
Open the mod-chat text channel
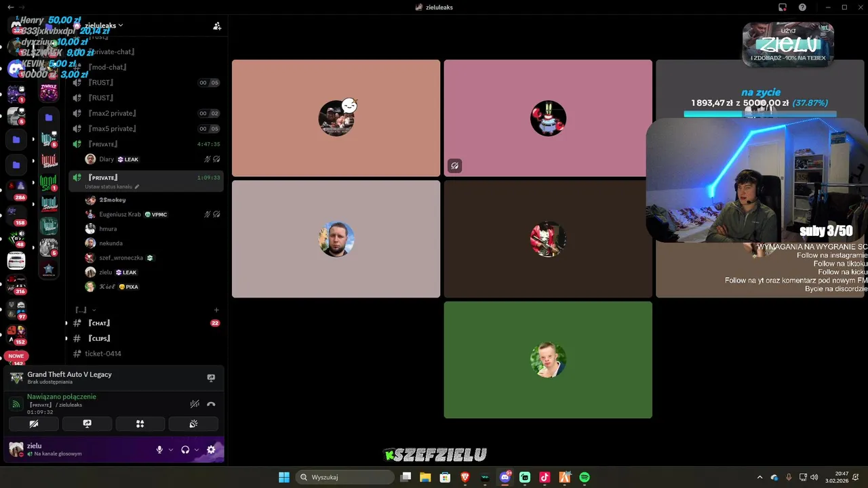108,67
